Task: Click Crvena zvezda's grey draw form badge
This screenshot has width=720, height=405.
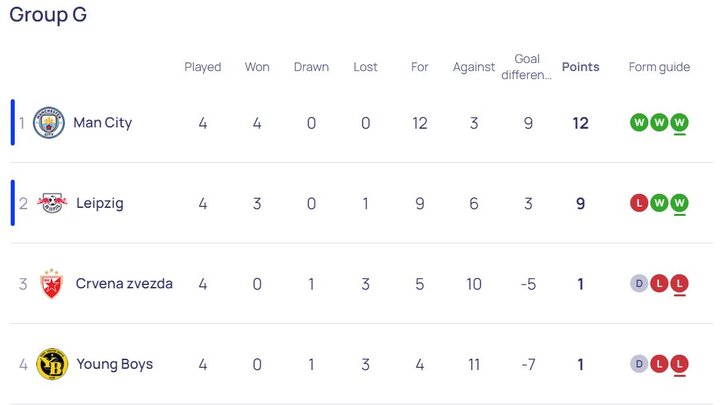Action: click(x=639, y=284)
